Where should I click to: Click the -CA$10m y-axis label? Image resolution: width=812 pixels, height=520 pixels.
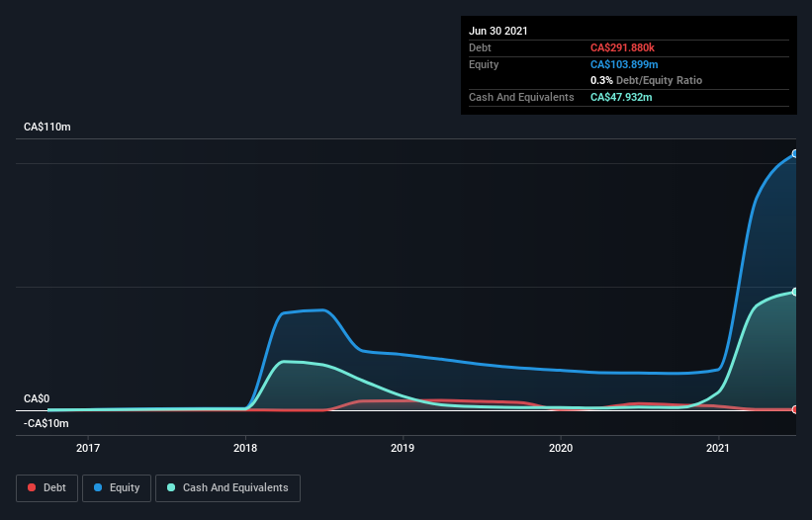46,424
